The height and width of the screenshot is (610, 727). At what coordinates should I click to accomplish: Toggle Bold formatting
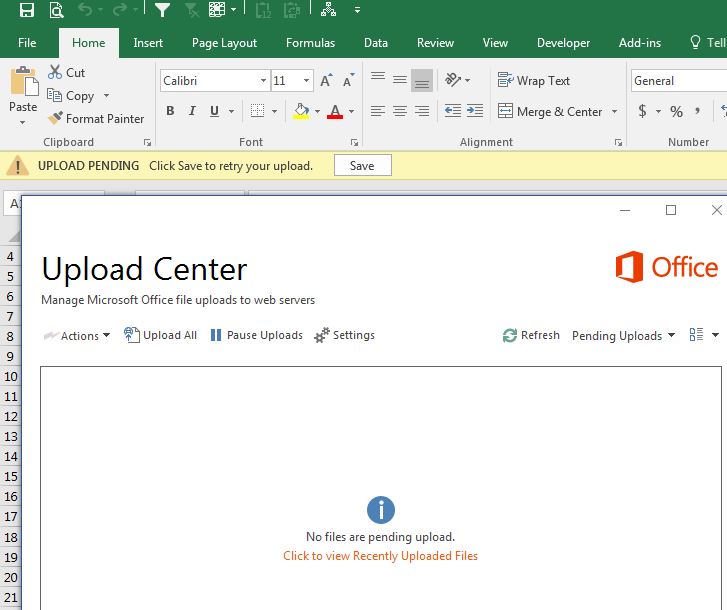(170, 111)
